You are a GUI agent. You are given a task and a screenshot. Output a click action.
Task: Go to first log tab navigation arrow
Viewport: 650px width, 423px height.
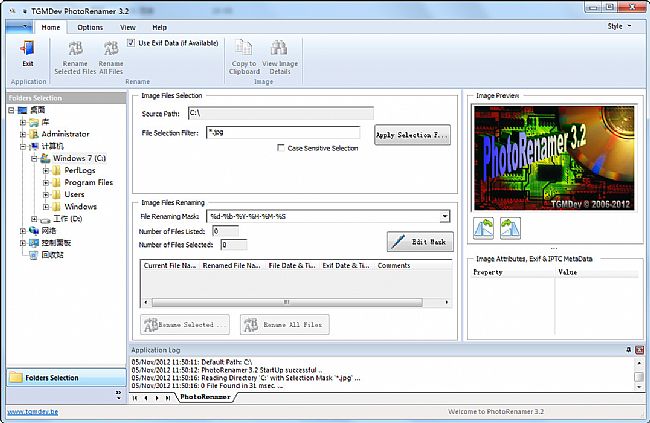(135, 398)
